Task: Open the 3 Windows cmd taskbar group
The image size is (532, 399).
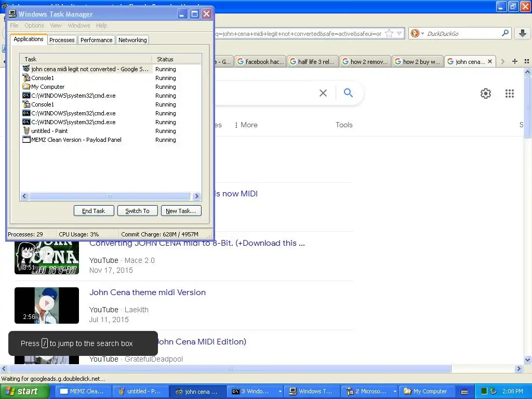Action: 255,391
